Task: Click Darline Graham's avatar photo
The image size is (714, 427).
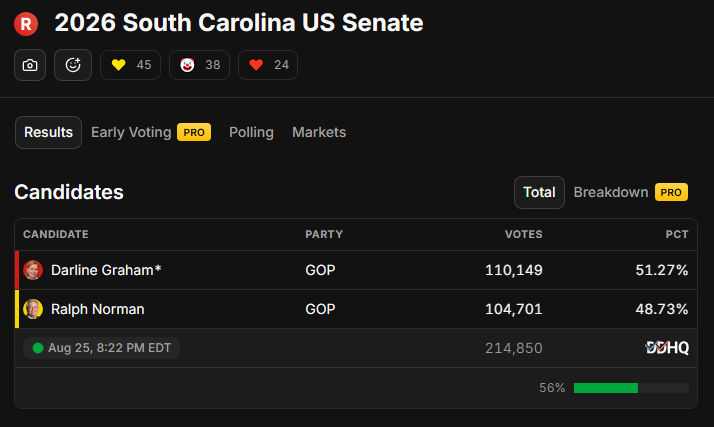Action: tap(33, 270)
